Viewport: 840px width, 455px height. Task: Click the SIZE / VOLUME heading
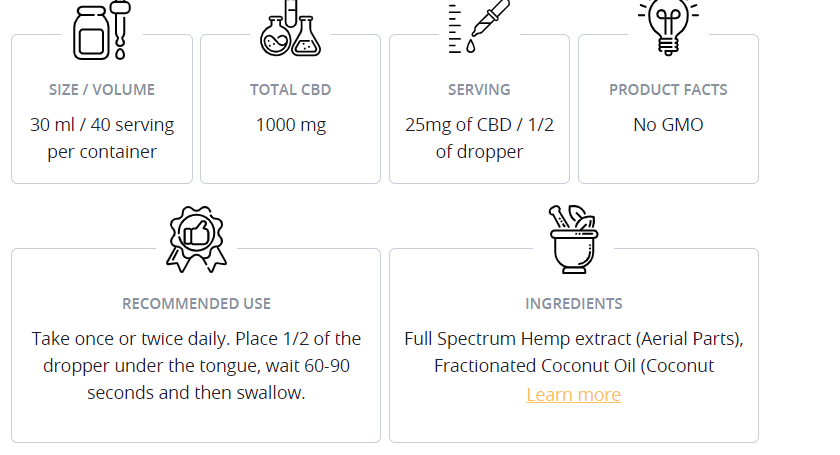coord(102,90)
